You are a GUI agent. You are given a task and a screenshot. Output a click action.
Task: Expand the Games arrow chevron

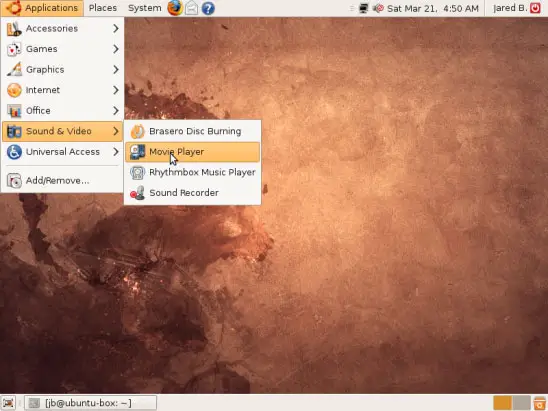tap(116, 49)
